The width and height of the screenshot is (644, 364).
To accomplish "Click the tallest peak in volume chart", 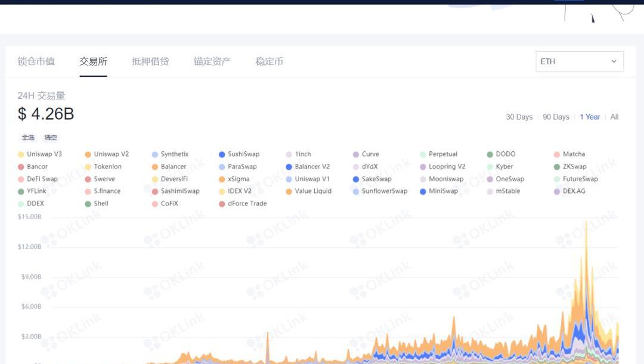I will 586,223.
